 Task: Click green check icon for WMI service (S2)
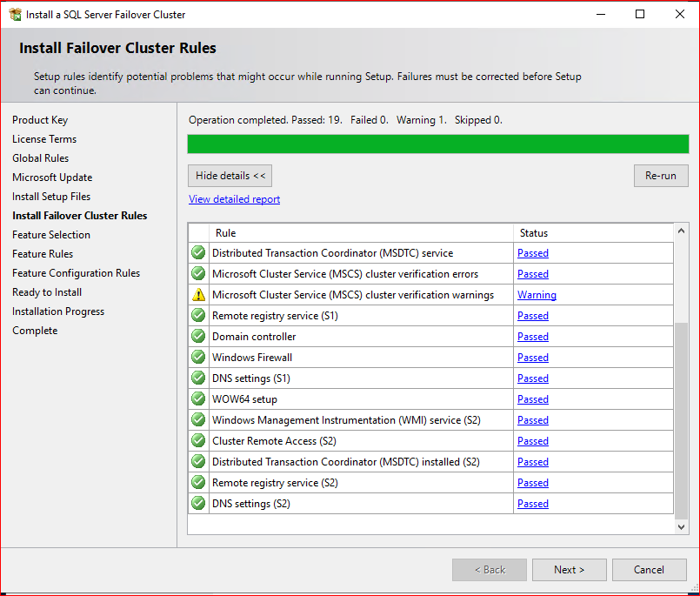tap(198, 419)
